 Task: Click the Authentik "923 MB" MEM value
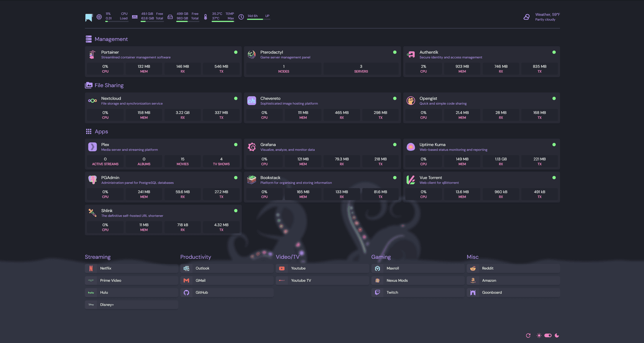[x=462, y=66]
